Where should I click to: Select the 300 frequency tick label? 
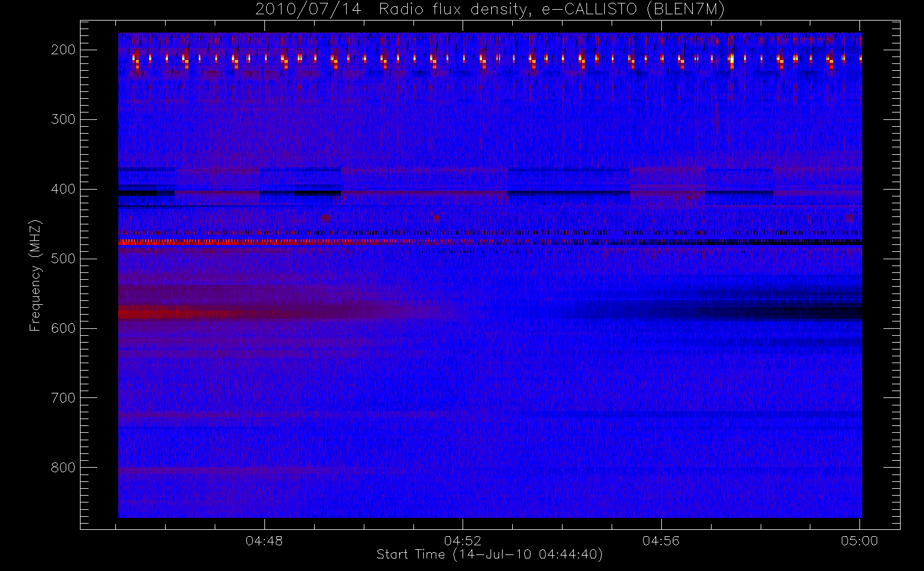(63, 119)
